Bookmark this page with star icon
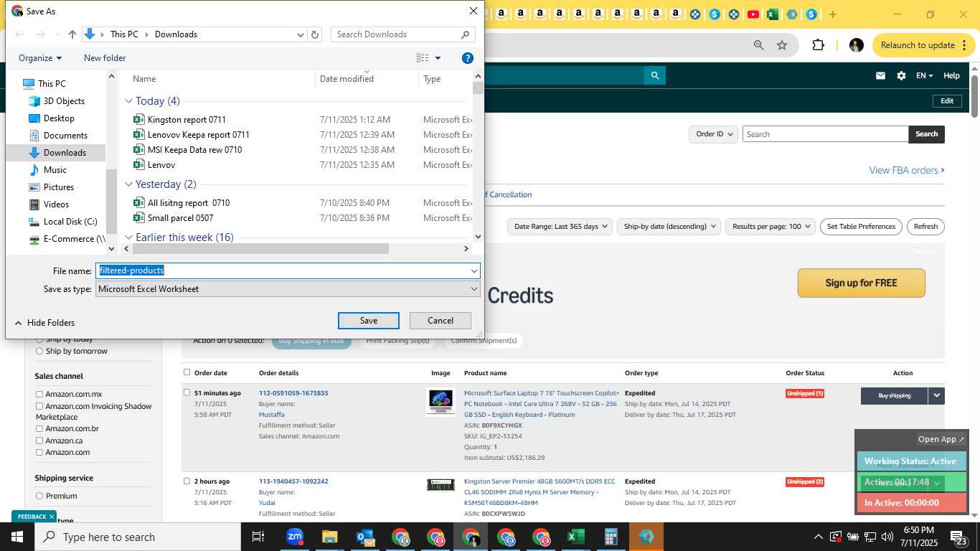Viewport: 980px width, 551px height. click(782, 45)
